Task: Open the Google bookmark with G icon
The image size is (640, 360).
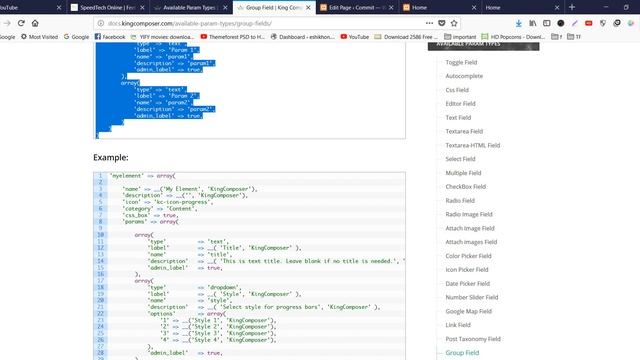Action: (x=76, y=37)
